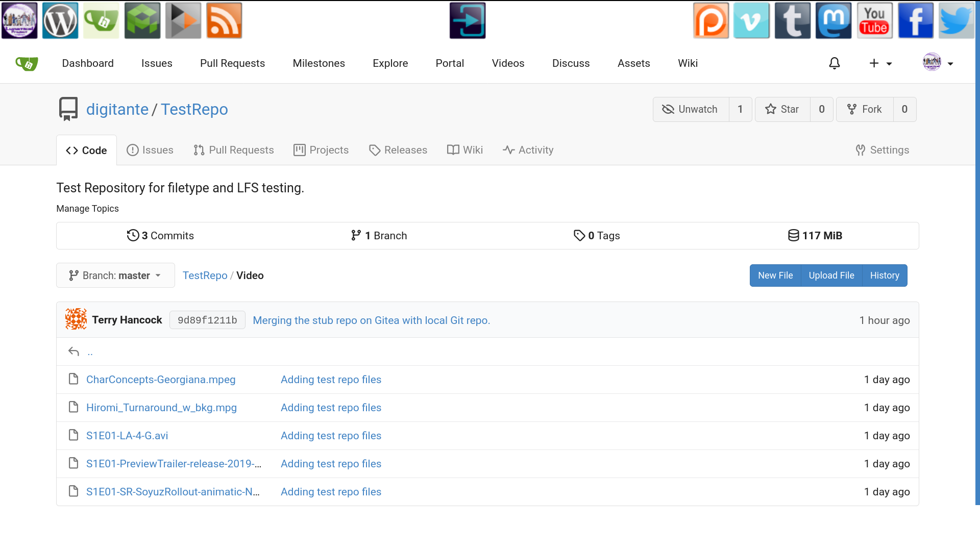Star the TestRepo repository

[782, 109]
